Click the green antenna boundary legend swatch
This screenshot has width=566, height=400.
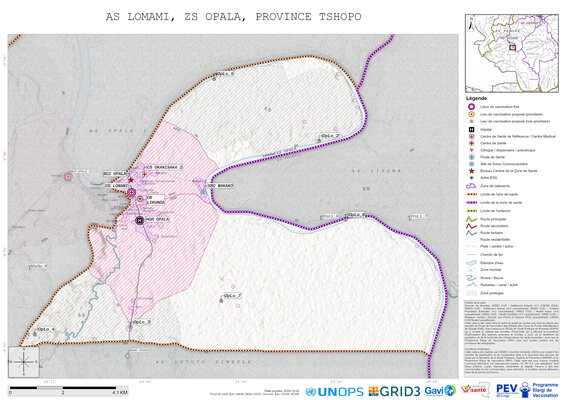pos(471,211)
